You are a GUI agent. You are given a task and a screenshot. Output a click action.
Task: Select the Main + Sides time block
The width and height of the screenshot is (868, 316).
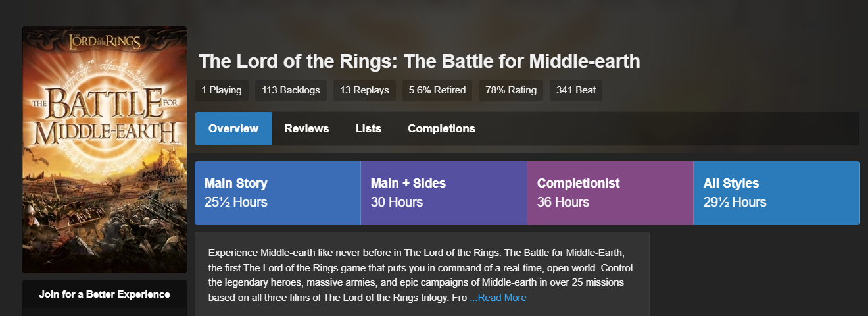pyautogui.click(x=444, y=193)
